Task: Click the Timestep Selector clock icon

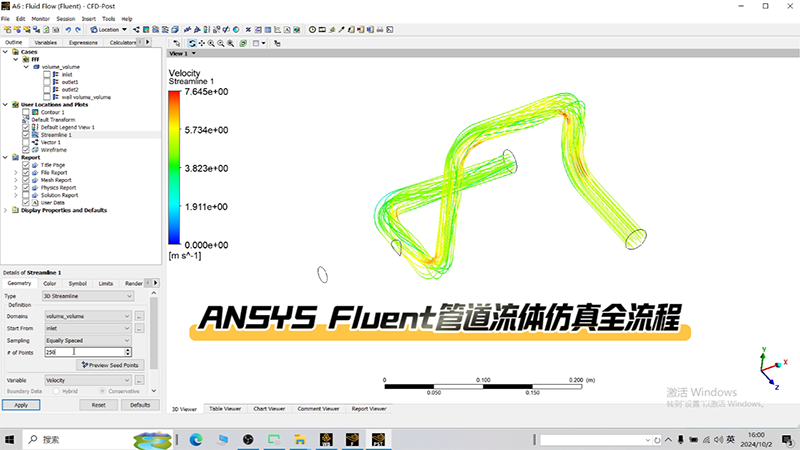Action: click(312, 30)
